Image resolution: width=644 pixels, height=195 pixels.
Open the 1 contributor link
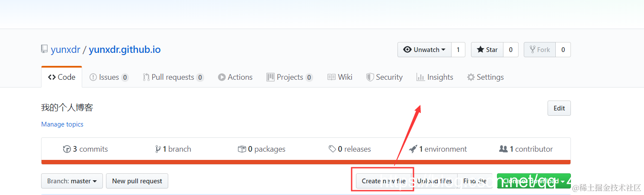click(526, 149)
